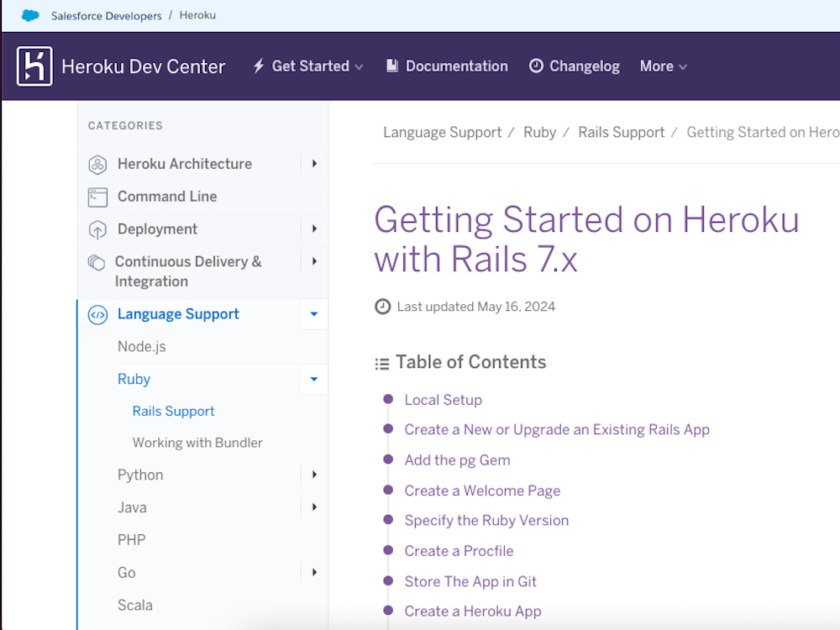Collapse the Ruby subsection arrow

(x=314, y=380)
